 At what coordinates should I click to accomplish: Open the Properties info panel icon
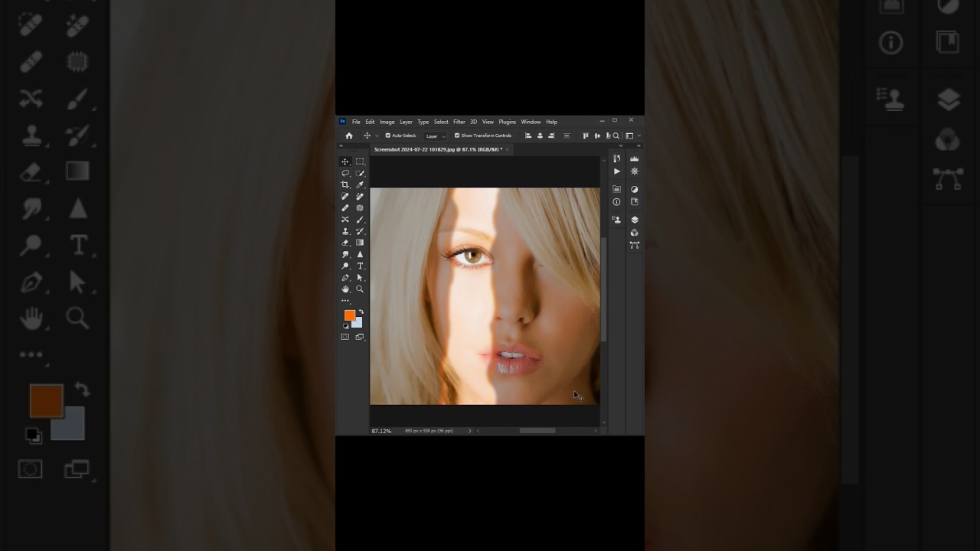tap(616, 202)
